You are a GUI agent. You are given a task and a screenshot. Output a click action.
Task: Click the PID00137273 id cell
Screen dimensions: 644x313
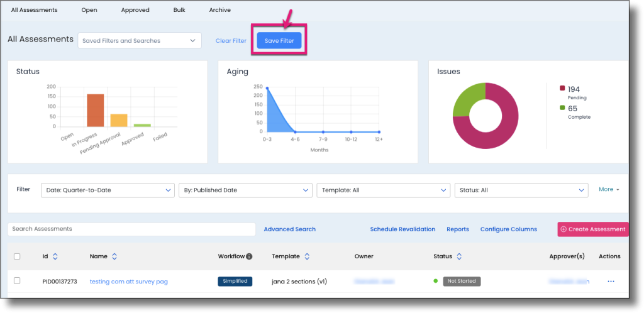click(60, 282)
